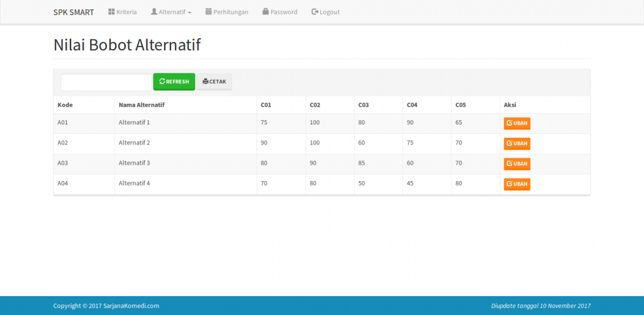Click UBAH button for A03
The width and height of the screenshot is (644, 315).
tap(517, 163)
